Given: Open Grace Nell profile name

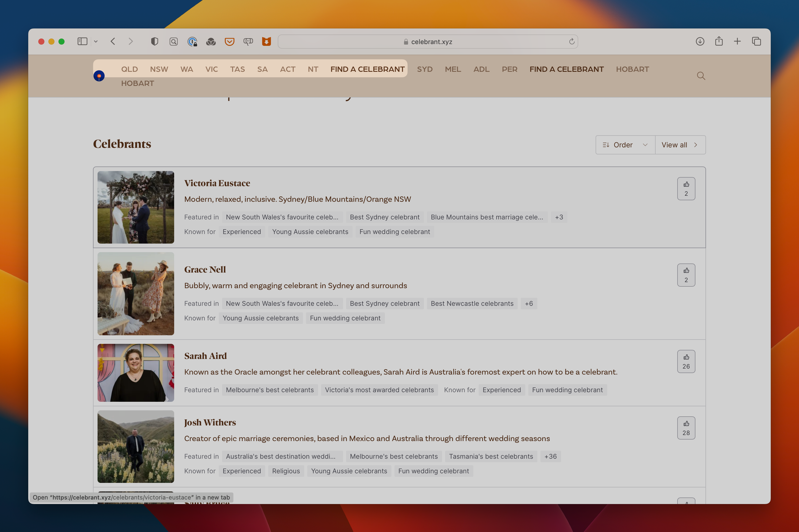Looking at the screenshot, I should pyautogui.click(x=205, y=270).
